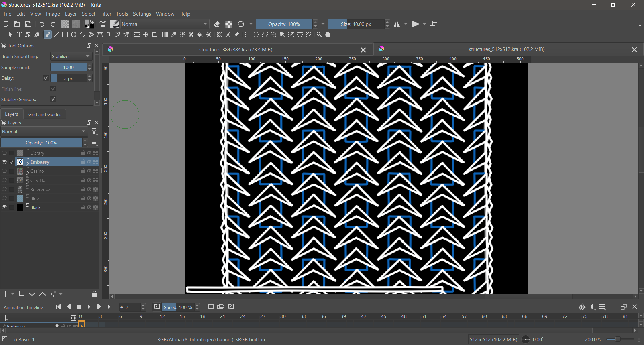The width and height of the screenshot is (644, 345).
Task: Play the animation
Action: [89, 307]
